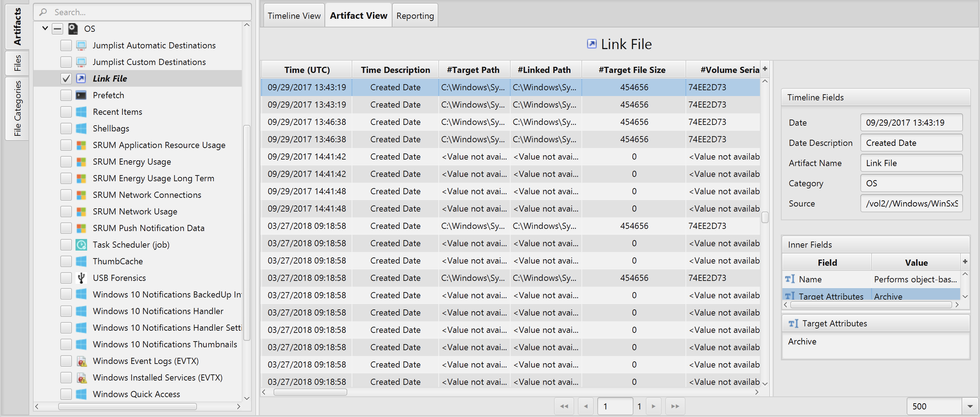Go to the last page of results

pyautogui.click(x=675, y=406)
